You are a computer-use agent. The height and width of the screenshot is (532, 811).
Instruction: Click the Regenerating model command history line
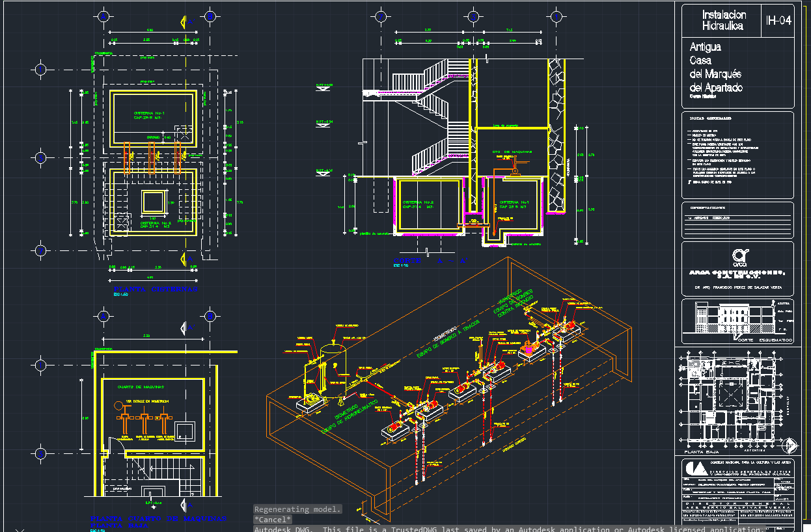(x=297, y=509)
